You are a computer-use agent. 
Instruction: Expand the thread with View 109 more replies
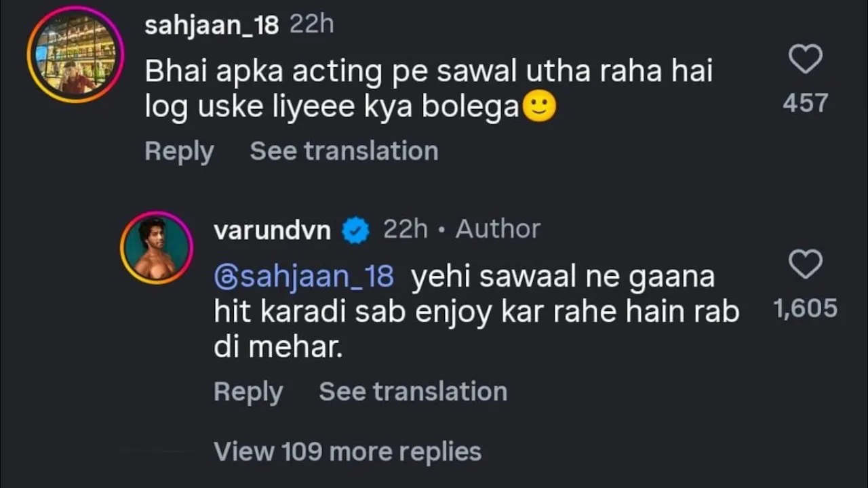coord(347,451)
